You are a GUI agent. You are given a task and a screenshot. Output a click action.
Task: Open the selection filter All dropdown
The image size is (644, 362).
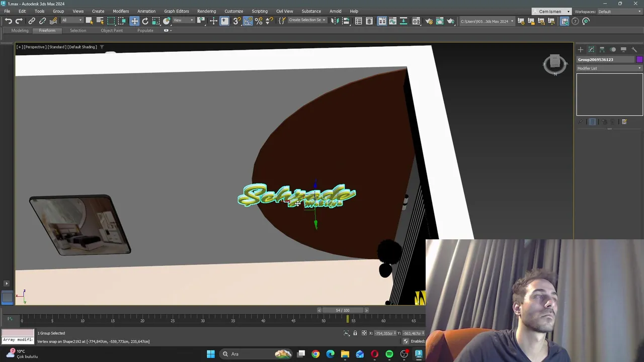click(72, 20)
